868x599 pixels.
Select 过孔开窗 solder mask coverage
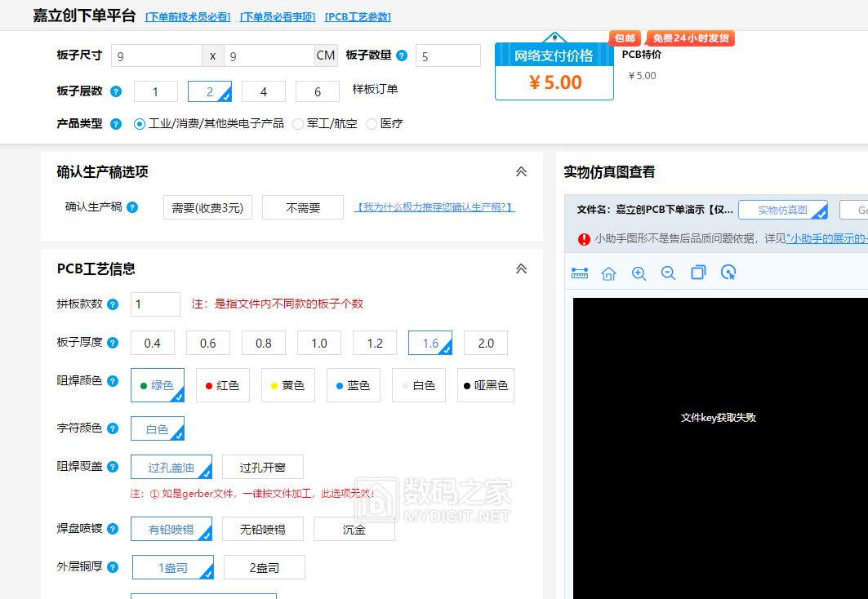[262, 467]
